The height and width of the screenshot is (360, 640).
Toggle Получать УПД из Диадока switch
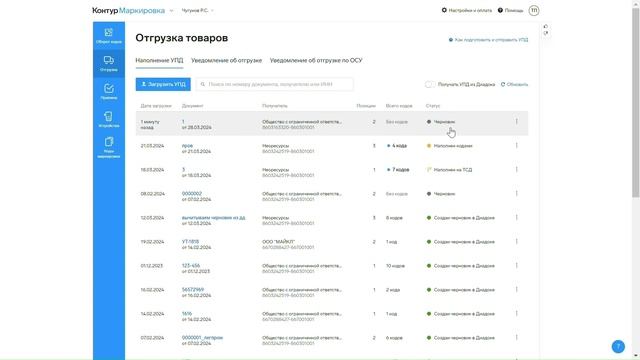click(x=430, y=84)
